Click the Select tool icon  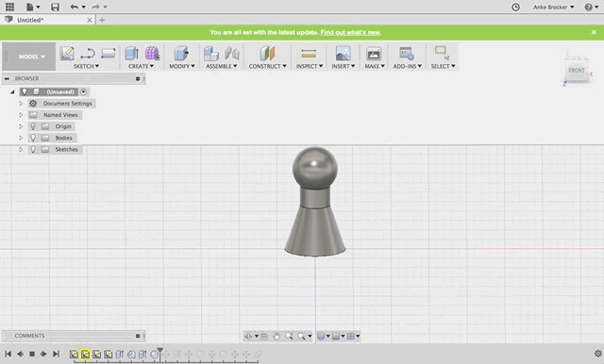click(442, 53)
